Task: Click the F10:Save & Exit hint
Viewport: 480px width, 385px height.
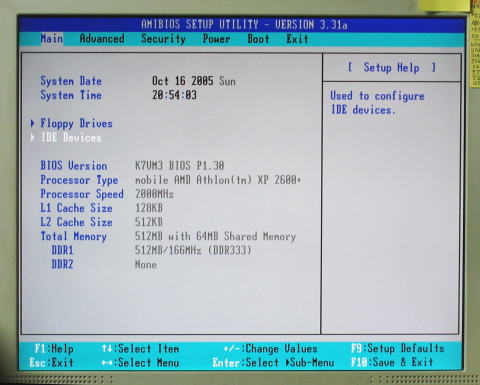Action: (392, 362)
